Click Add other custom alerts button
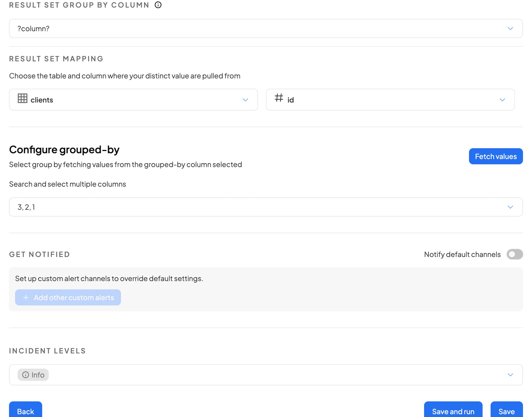Viewport: 532px width, 417px height. (68, 297)
